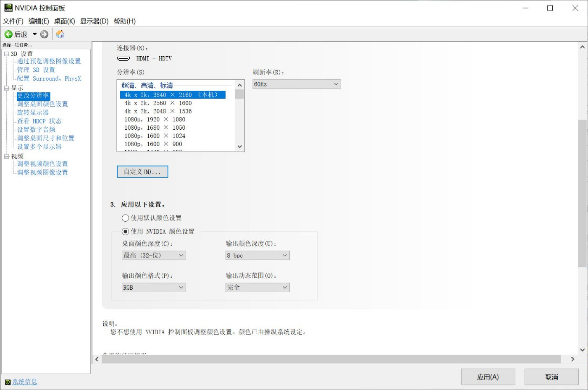Screen dimensions: 588x390
Task: Open 输出动态范围 完全 dropdown
Action: pos(257,288)
